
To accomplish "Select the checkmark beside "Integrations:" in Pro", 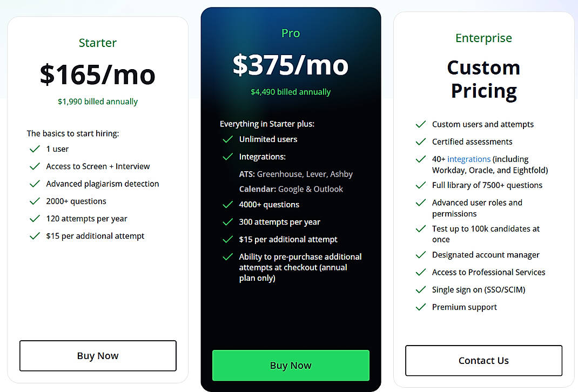I will tap(227, 157).
